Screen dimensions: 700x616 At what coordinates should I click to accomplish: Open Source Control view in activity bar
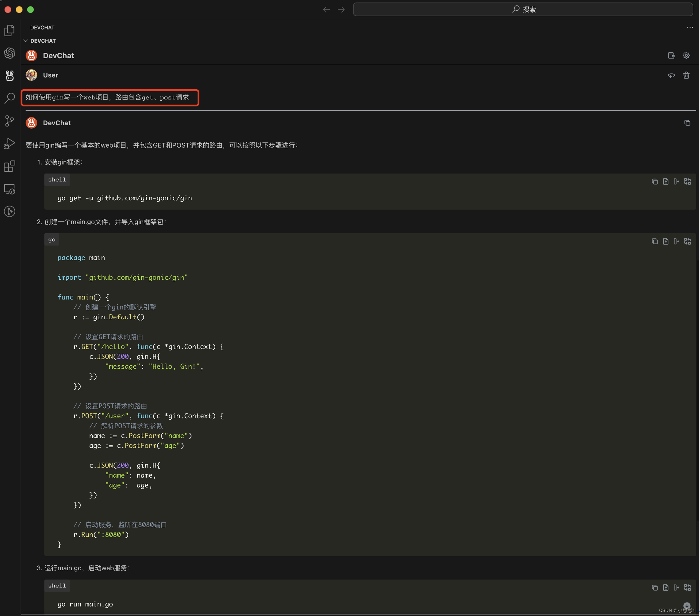[10, 121]
